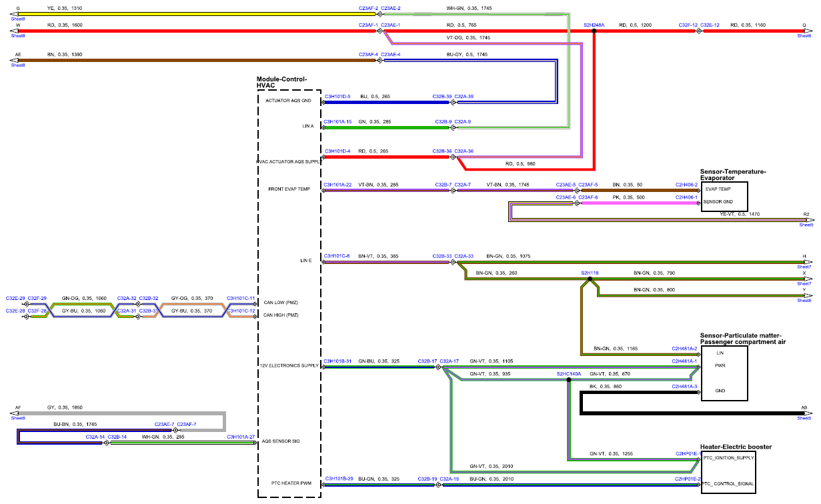Open connector reference C32B-39
This screenshot has height=504, width=821.
[442, 96]
